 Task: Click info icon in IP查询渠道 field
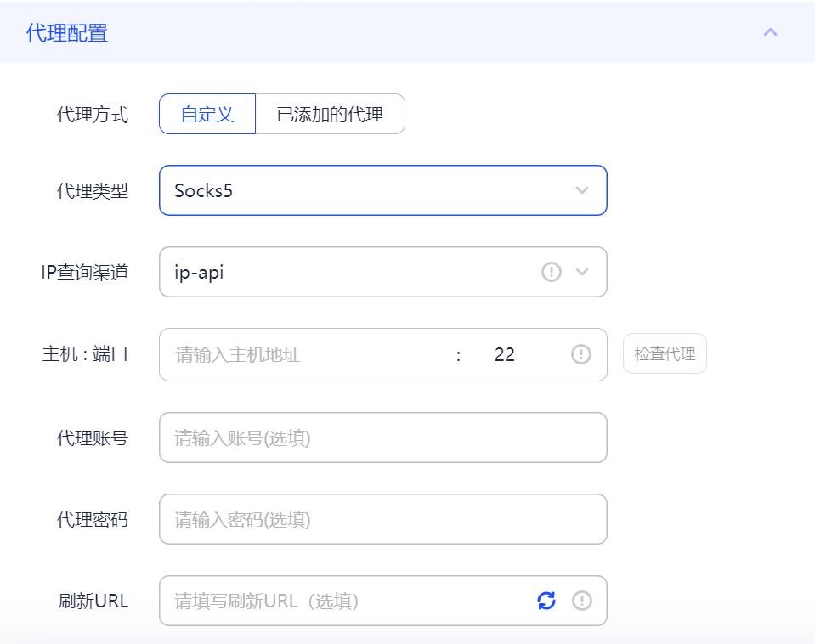pyautogui.click(x=552, y=272)
